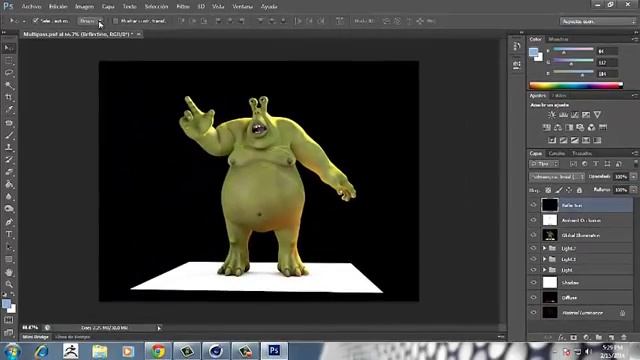Add a Curves adjustment
Image resolution: width=640 pixels, height=360 pixels.
575,115
